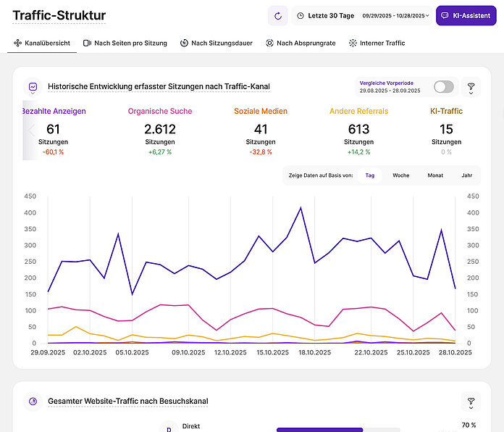Viewport: 504px width, 432px height.
Task: Click the Organische Suche channel label
Action: coord(160,111)
